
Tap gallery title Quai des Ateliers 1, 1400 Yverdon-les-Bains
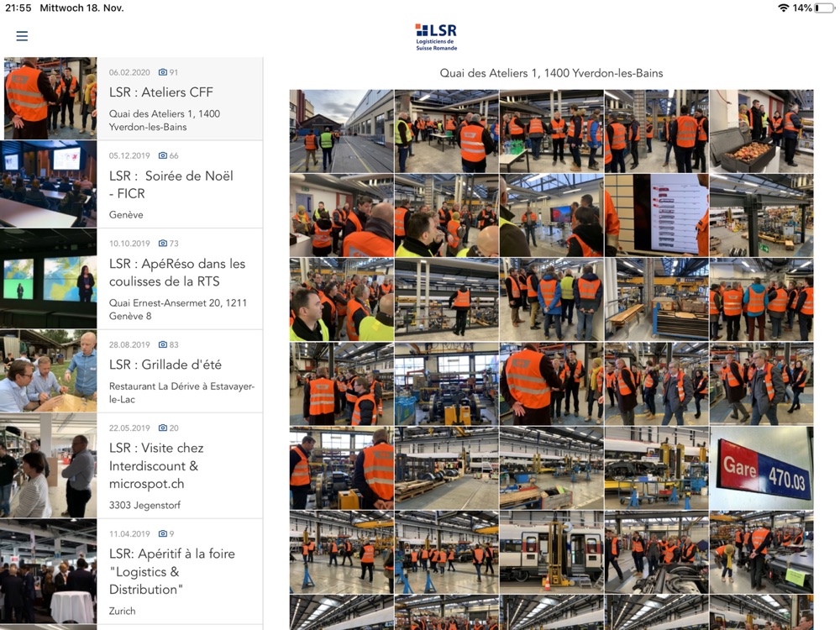551,73
